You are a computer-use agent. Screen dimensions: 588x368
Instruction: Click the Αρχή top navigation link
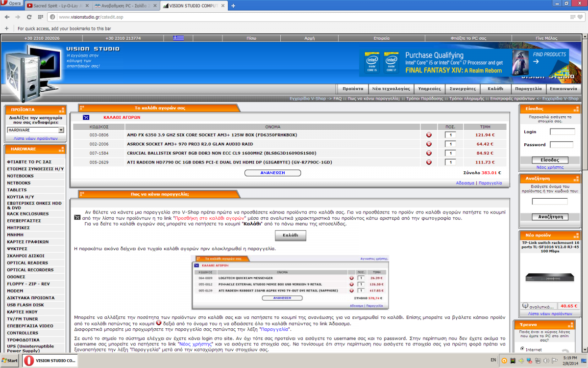pos(310,38)
